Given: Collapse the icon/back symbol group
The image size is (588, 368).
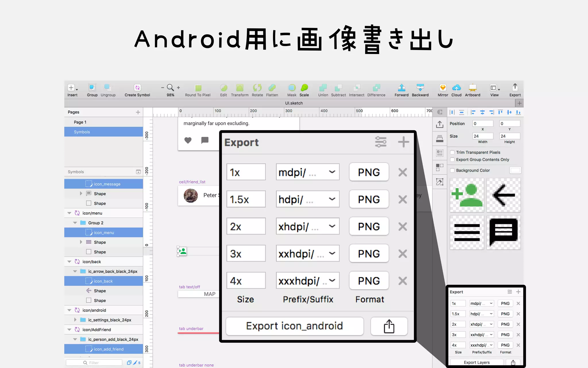Looking at the screenshot, I should 69,262.
